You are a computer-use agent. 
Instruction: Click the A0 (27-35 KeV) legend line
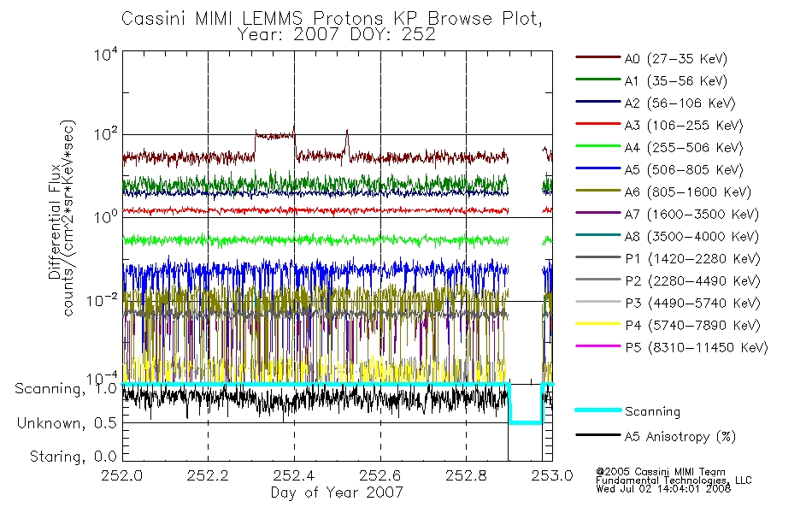tap(598, 57)
